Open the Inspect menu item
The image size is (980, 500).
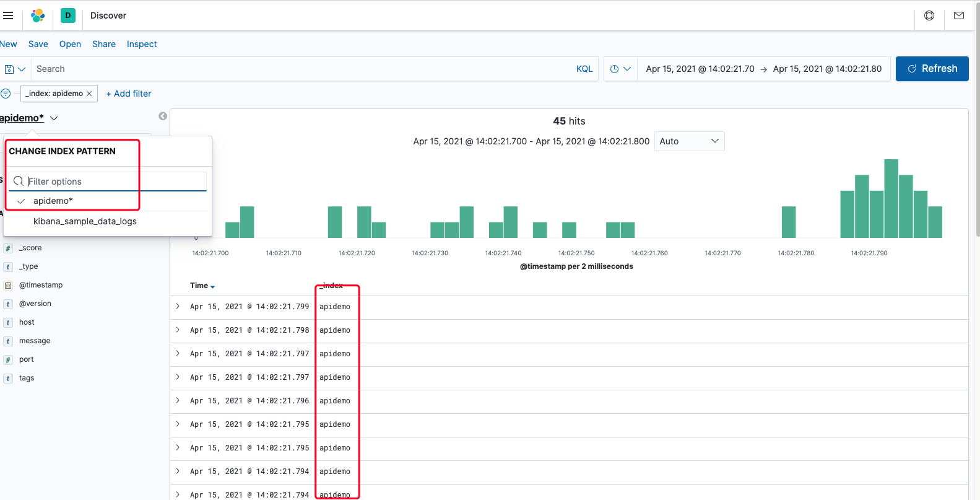142,44
